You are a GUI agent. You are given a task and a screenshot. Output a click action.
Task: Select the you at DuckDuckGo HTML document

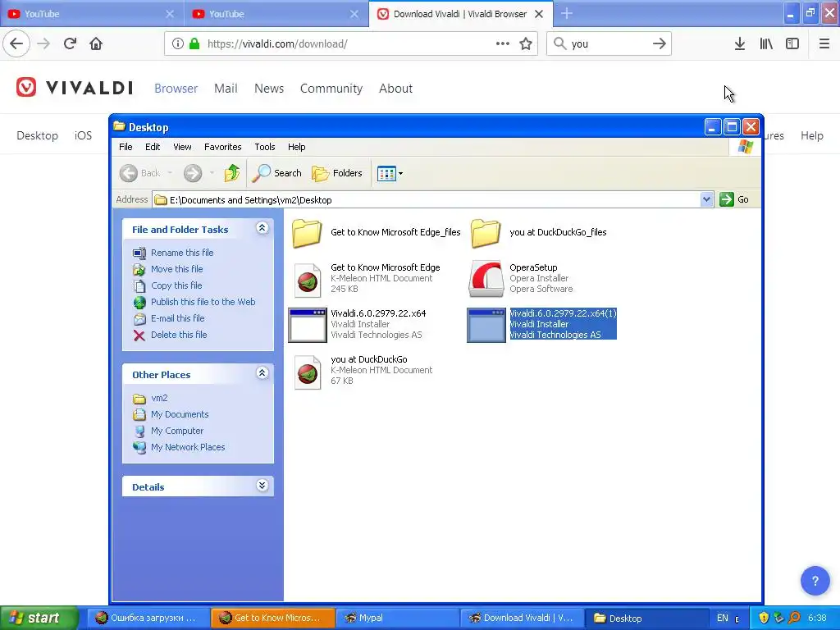pos(308,372)
